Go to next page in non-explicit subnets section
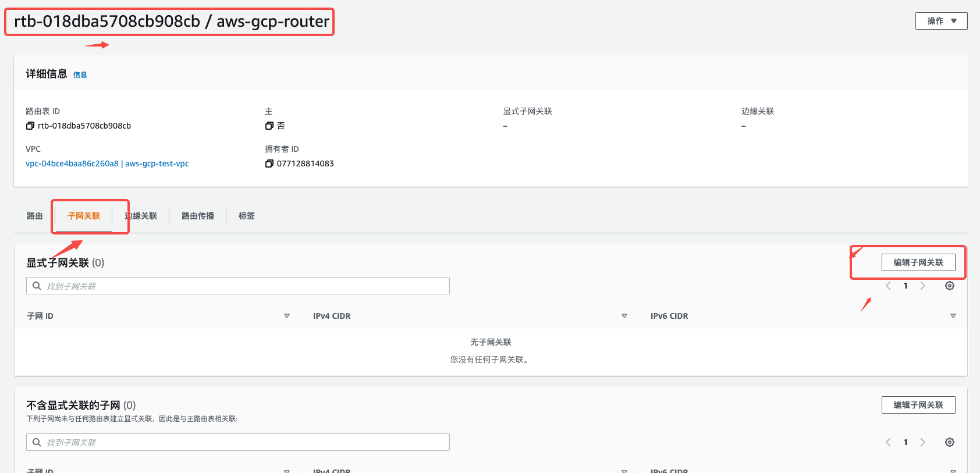980x473 pixels. pos(922,442)
